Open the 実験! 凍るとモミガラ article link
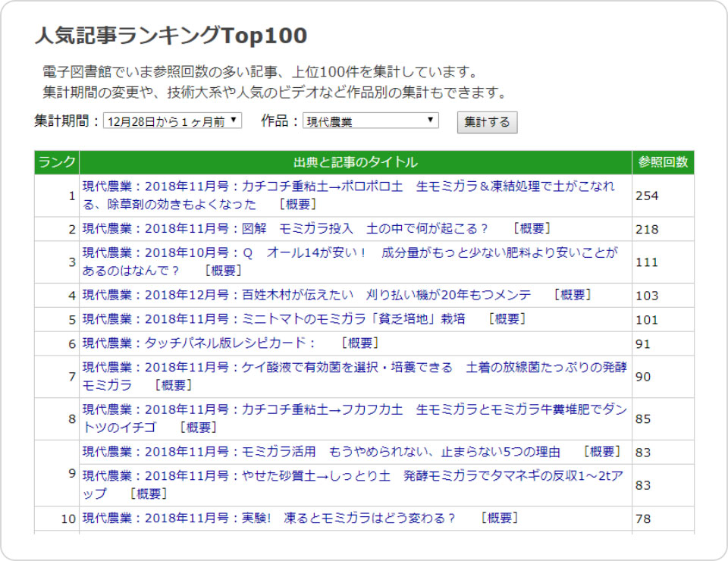Viewport: 728px width, 561px height. tap(269, 518)
